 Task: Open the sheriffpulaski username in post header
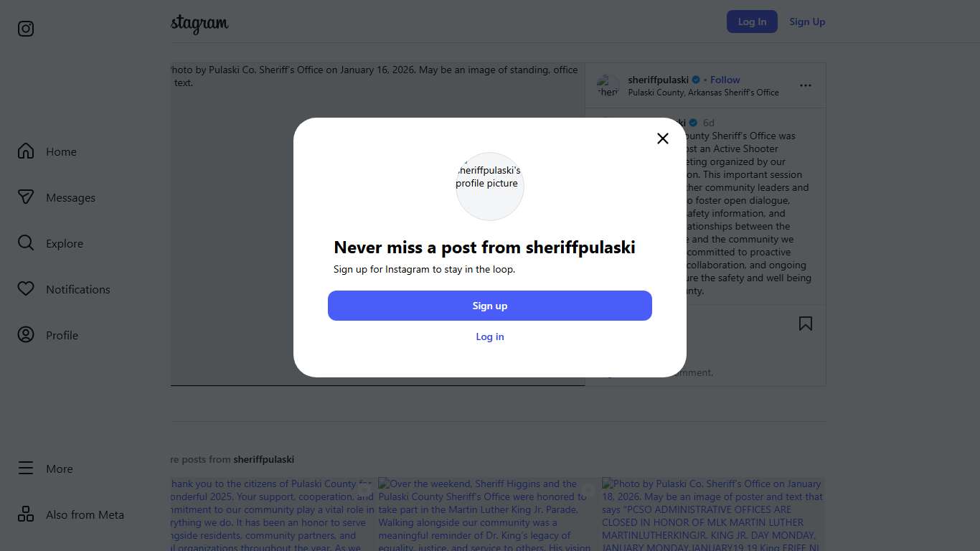coord(658,80)
